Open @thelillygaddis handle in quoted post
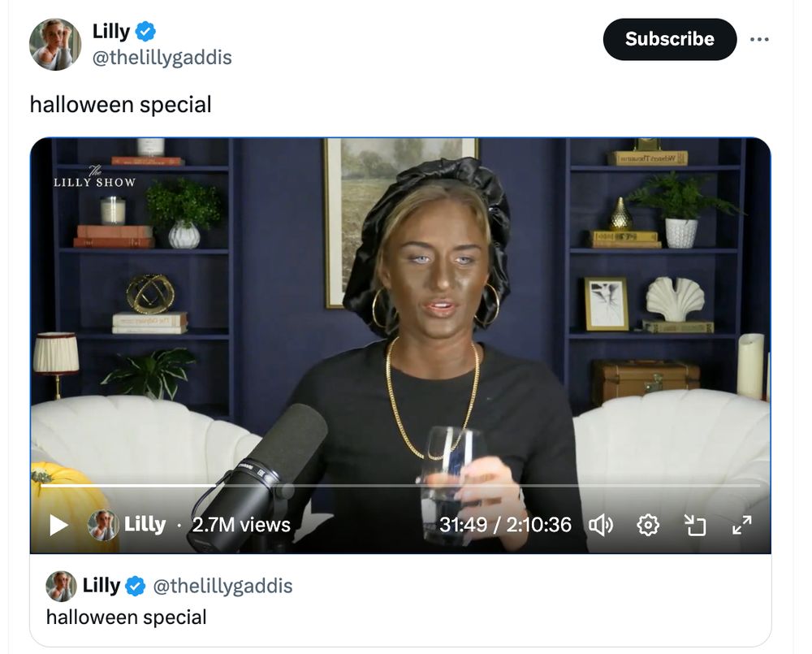 point(222,586)
